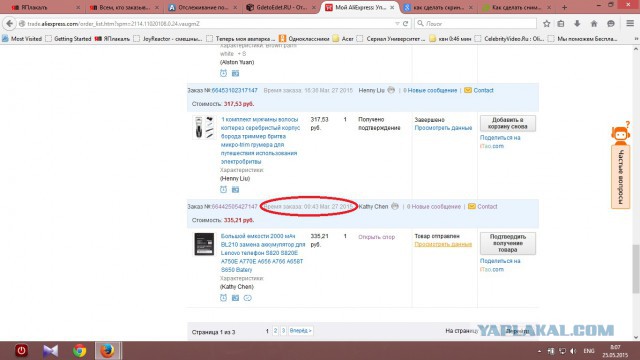
Task: Go to page 3 of orders
Action: (x=283, y=331)
